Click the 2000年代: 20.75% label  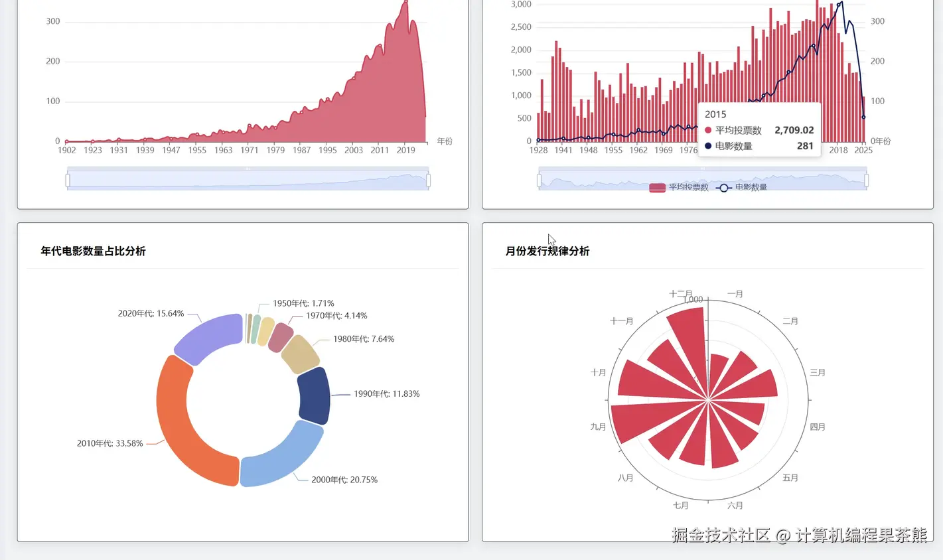(x=344, y=480)
